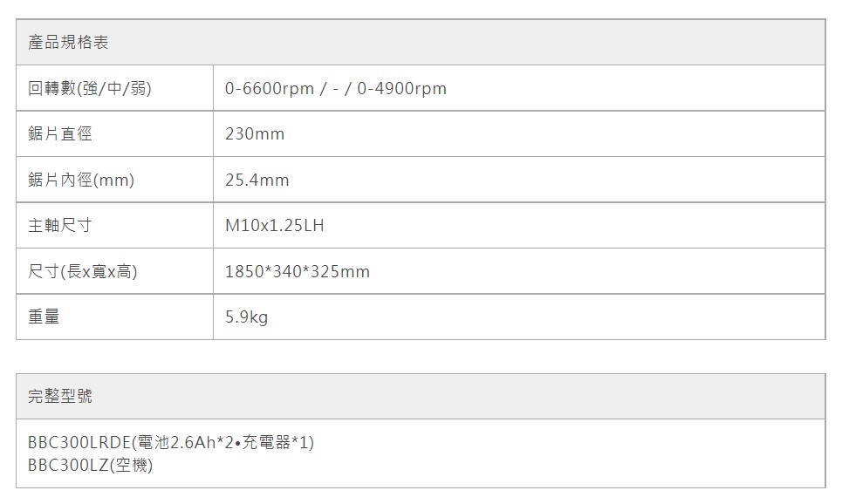
Task: Select the 主軸尺寸 label cell
Action: [59, 226]
